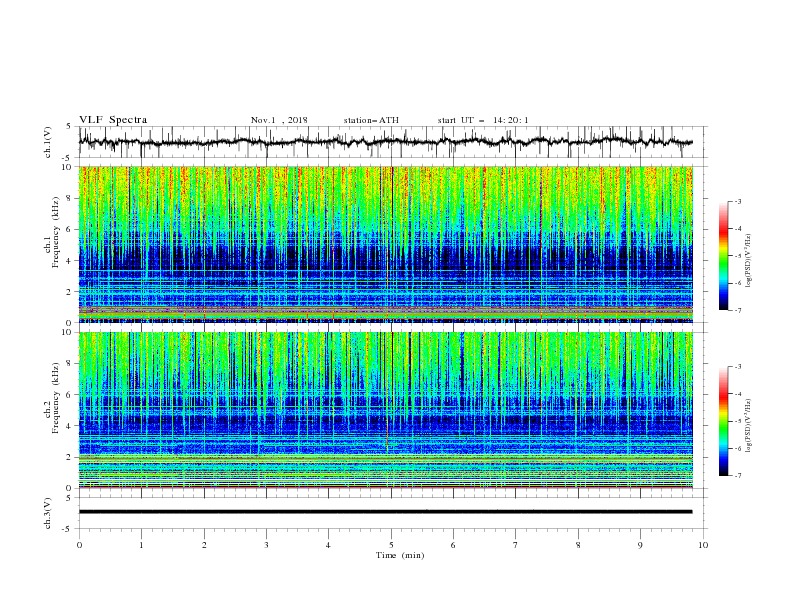
Task: Click the "Time (min)" axis label
Action: click(x=400, y=555)
